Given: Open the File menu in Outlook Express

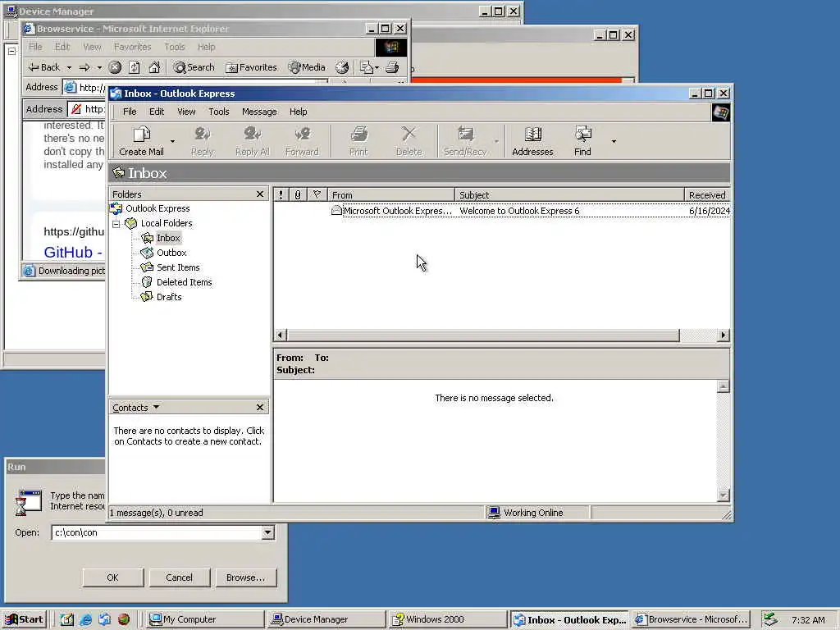Looking at the screenshot, I should (x=130, y=112).
